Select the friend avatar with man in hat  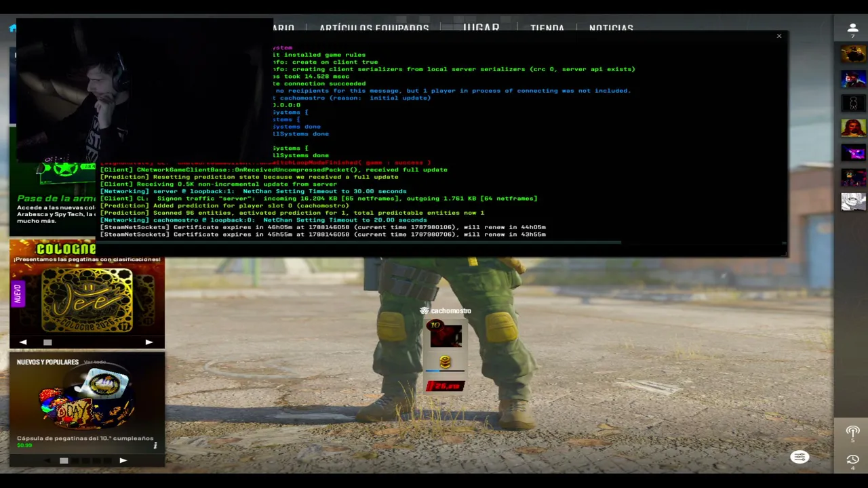coord(853,79)
